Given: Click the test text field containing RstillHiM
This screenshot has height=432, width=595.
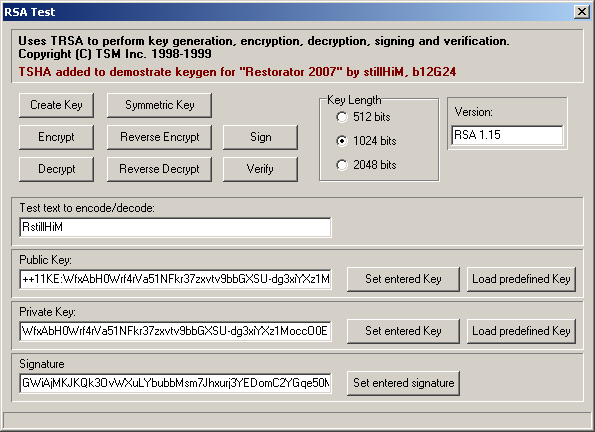Looking at the screenshot, I should [x=175, y=227].
